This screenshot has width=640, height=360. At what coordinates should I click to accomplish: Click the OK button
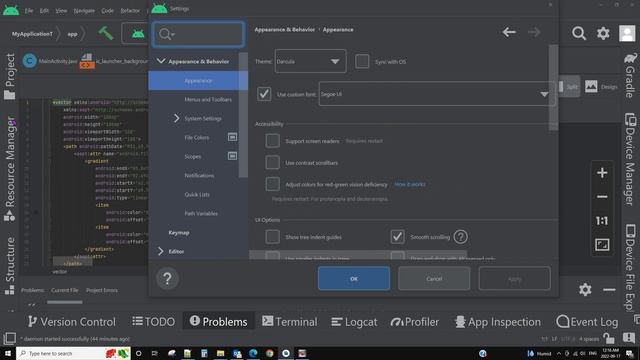(354, 279)
